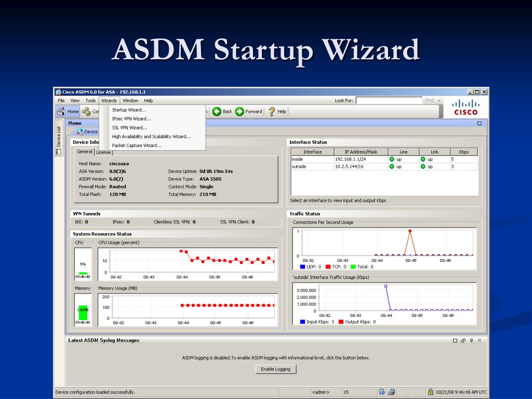This screenshot has height=399, width=532.
Task: Click the red Output Kbps legend swatch
Action: [x=341, y=322]
